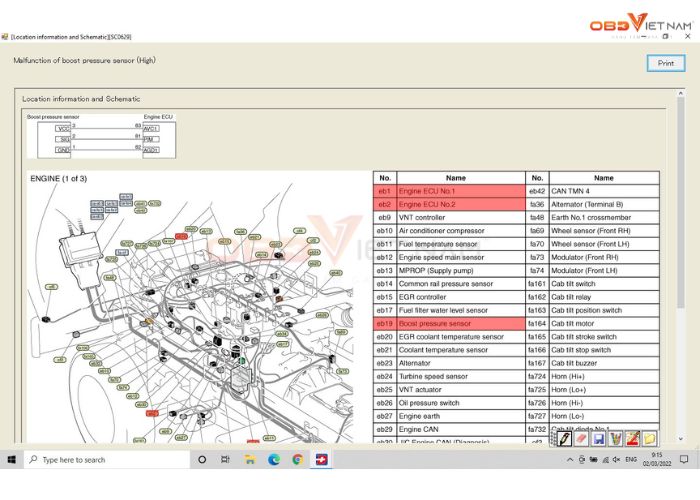
Task: Click the vertical scrollbar thumb
Action: [680, 202]
